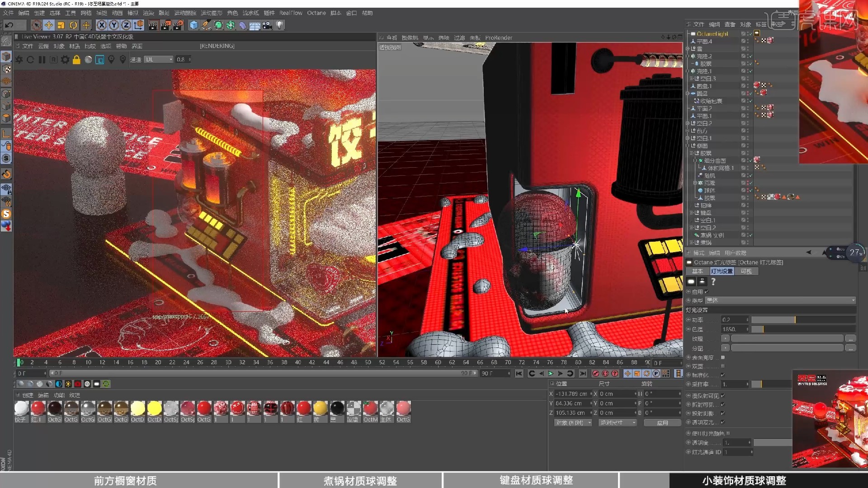Click the 功率 value field 0.2
The width and height of the screenshot is (868, 488).
click(x=735, y=320)
